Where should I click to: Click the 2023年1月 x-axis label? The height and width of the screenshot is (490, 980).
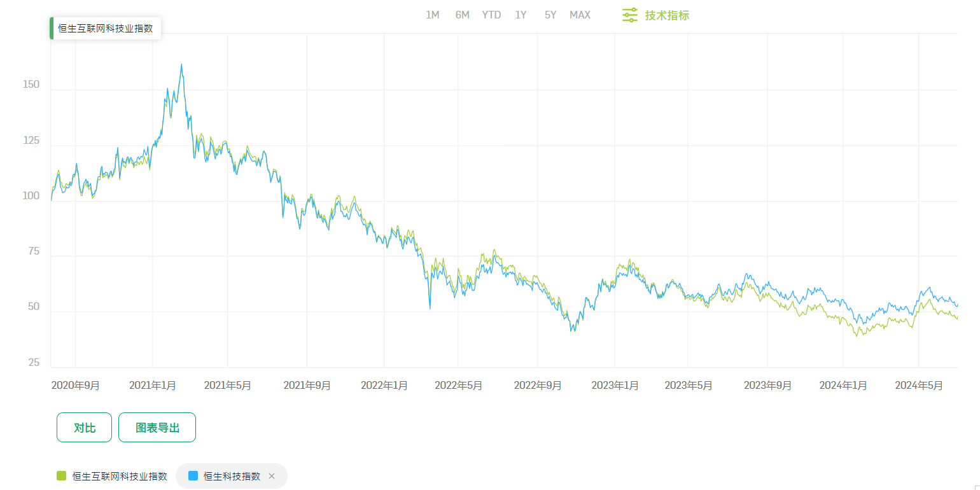tap(615, 386)
